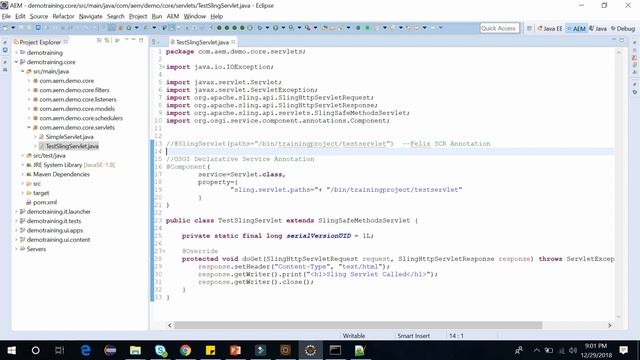Open the Edit menu

20,16
